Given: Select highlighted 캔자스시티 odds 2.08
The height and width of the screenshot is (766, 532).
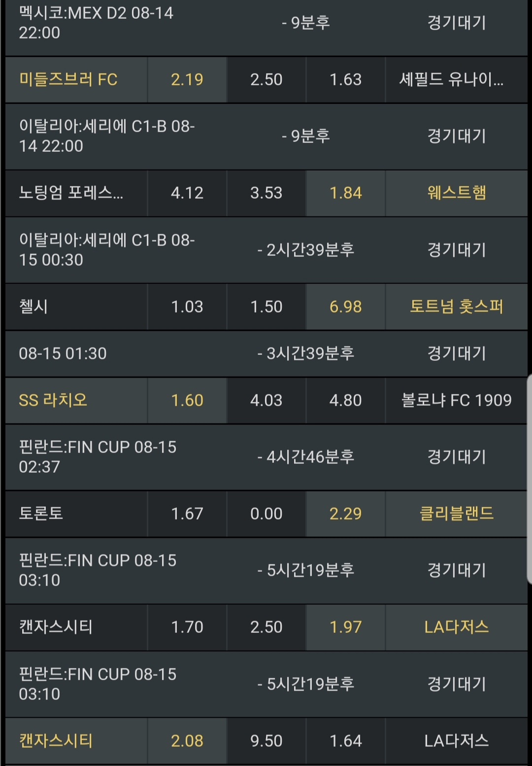Looking at the screenshot, I should (187, 741).
